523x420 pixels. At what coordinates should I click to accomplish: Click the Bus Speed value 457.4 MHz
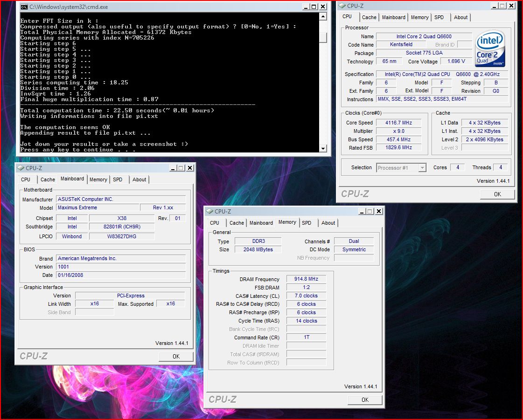pyautogui.click(x=398, y=139)
